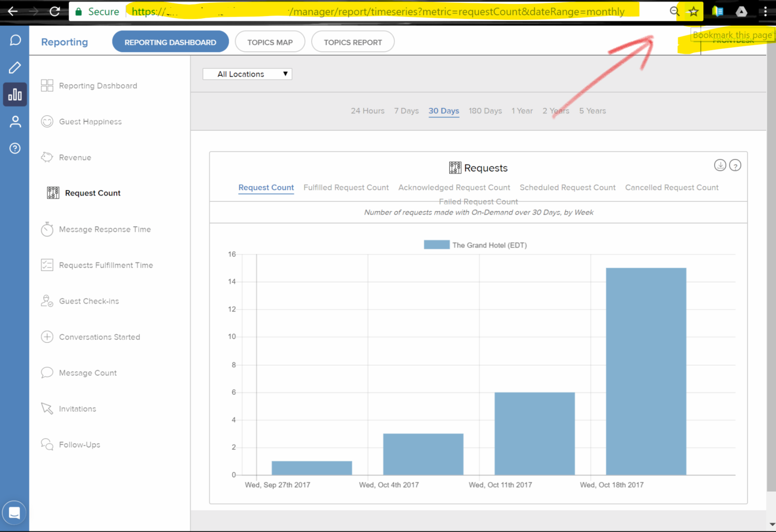Open the Topics Map tab
The image size is (776, 532).
[x=270, y=42]
